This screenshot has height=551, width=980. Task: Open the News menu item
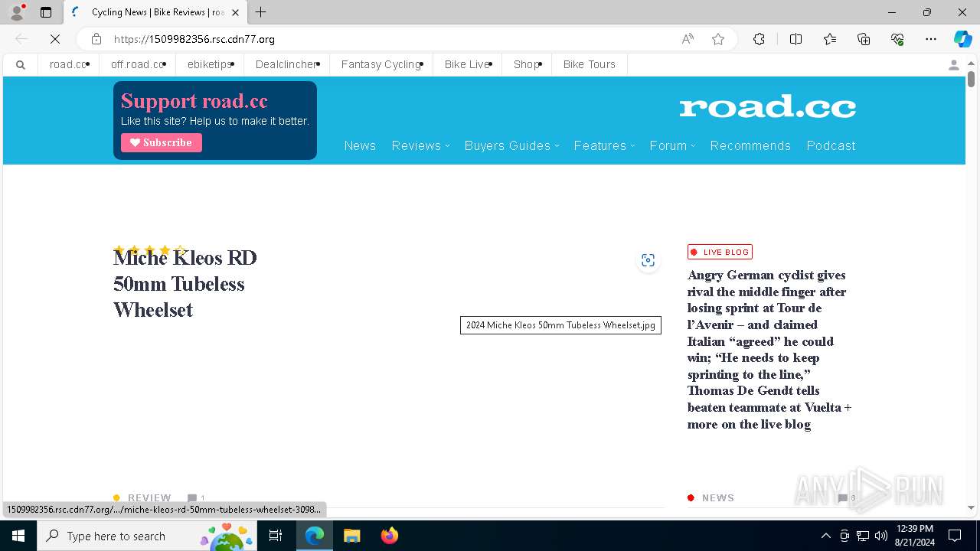click(360, 145)
